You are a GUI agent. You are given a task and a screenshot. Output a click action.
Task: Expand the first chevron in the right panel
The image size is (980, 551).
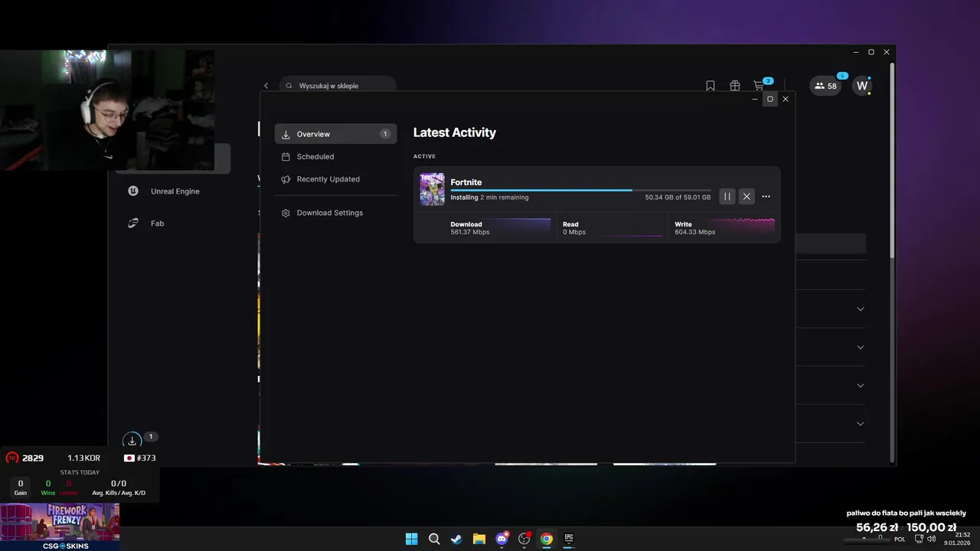pyautogui.click(x=860, y=309)
